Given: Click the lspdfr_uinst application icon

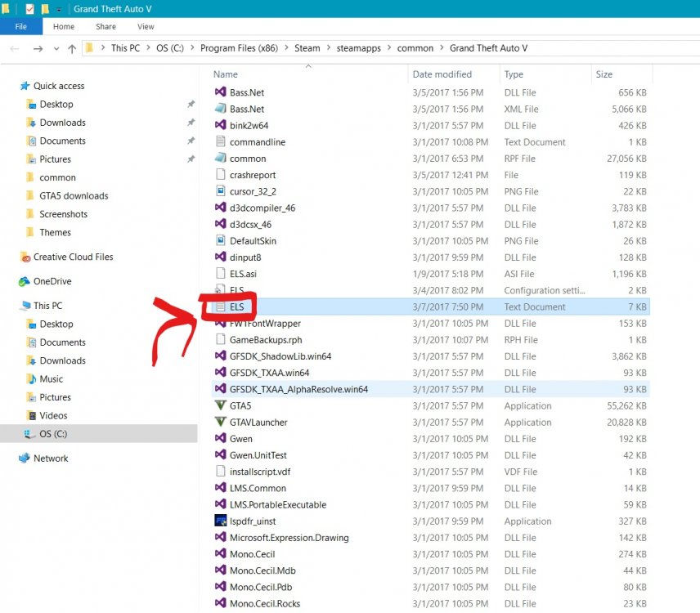Looking at the screenshot, I should tap(220, 521).
